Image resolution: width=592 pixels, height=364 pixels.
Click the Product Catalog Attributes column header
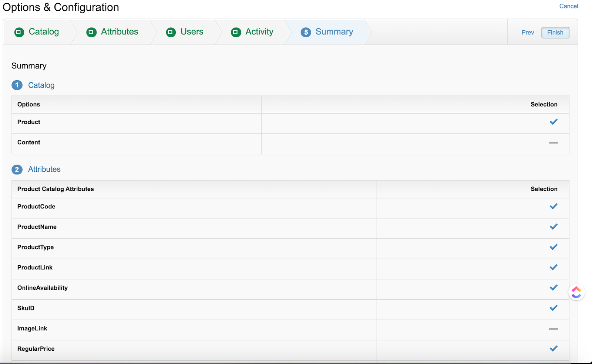[x=55, y=189]
